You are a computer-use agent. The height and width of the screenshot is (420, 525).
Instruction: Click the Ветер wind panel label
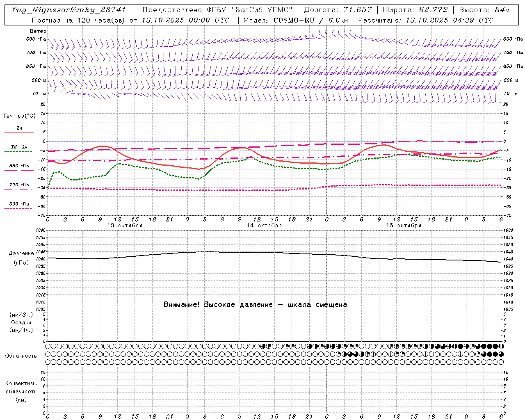click(x=38, y=31)
